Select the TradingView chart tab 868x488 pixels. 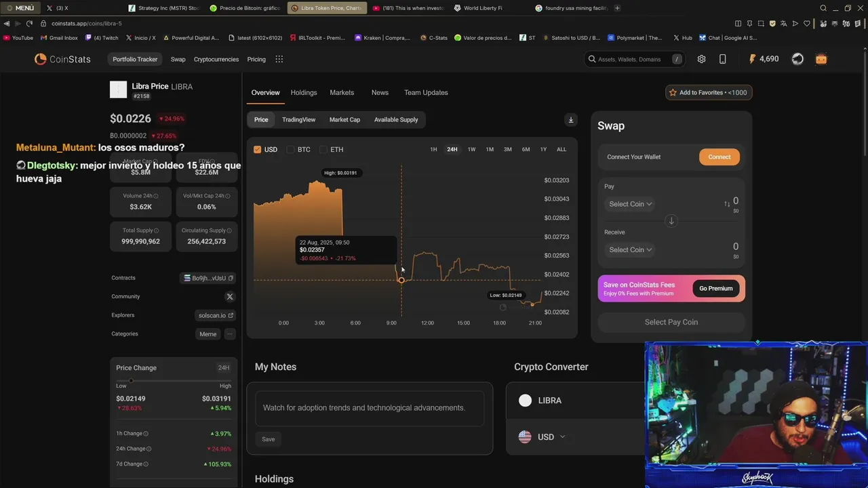(x=298, y=120)
